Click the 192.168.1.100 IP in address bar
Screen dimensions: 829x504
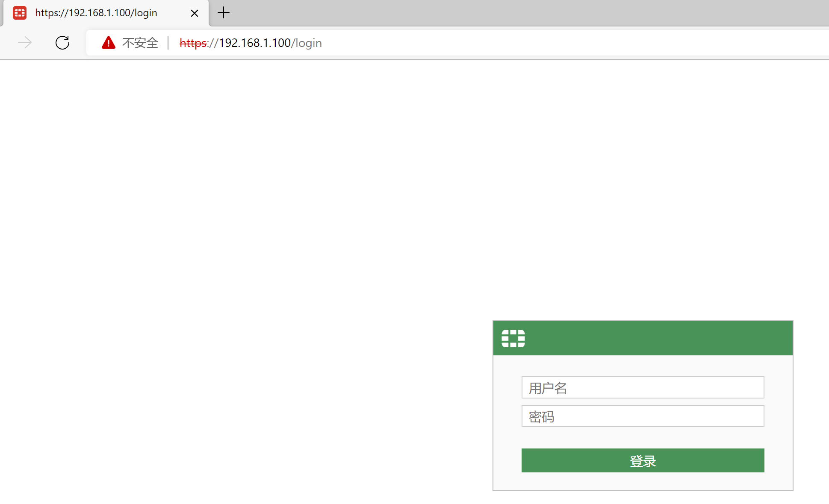pyautogui.click(x=255, y=43)
